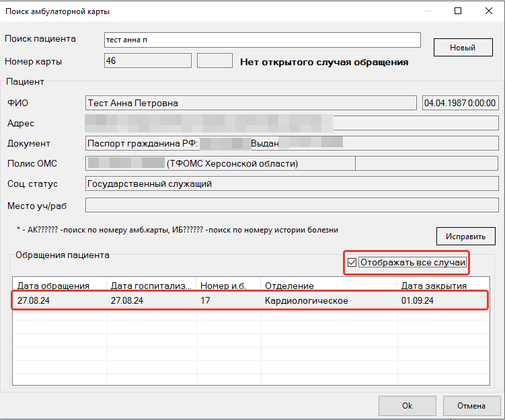The image size is (505, 420).
Task: Maximize the dialog window
Action: coord(458,11)
